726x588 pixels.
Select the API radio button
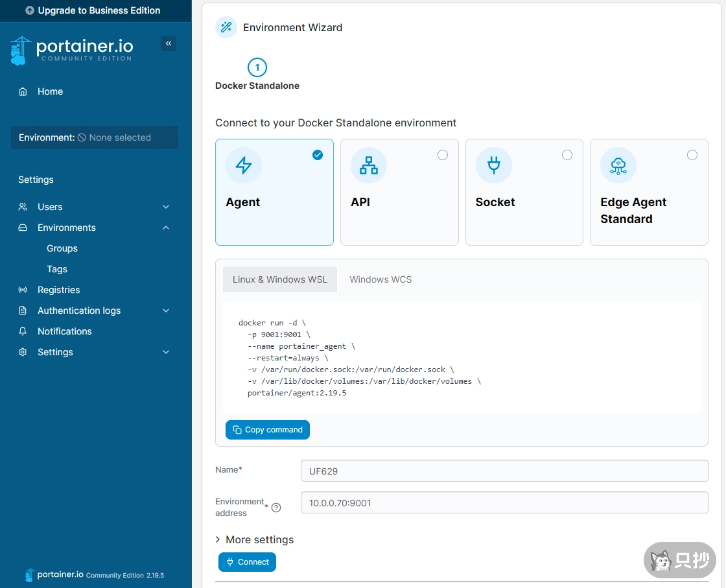(x=443, y=155)
